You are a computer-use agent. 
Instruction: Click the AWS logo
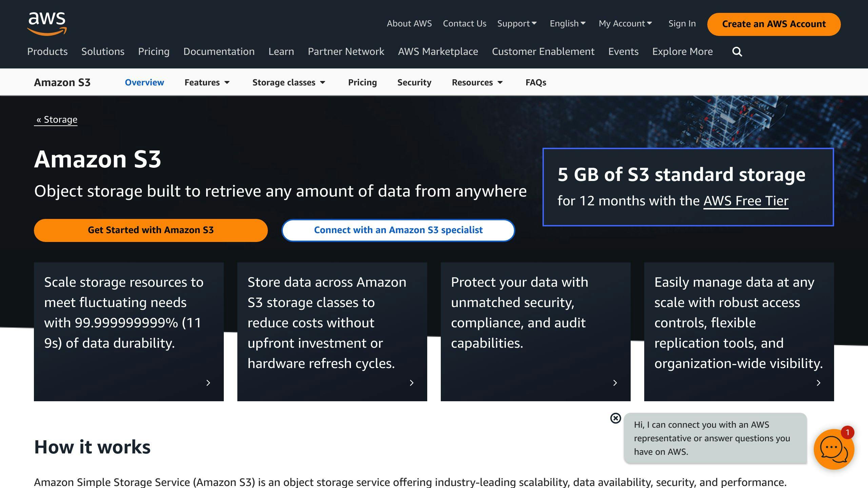[x=47, y=23]
